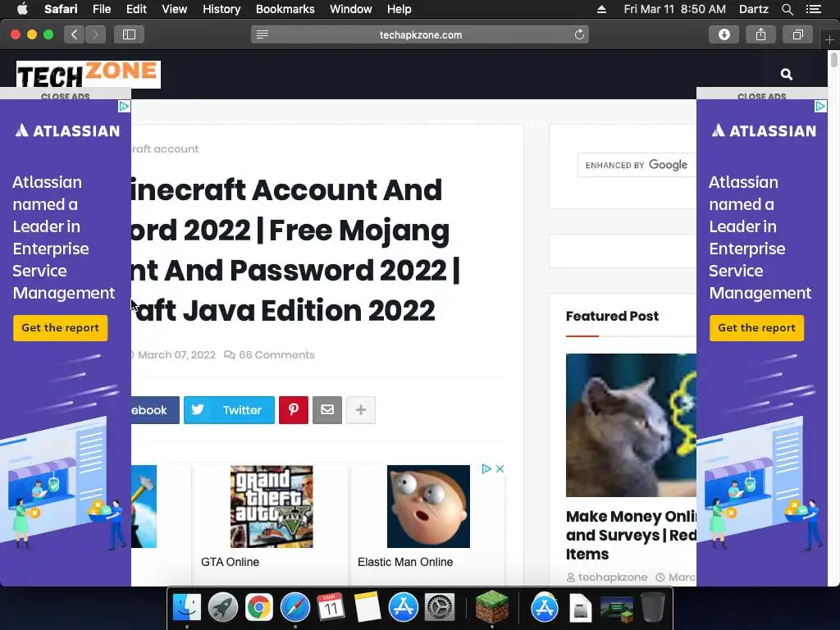Open the 66 Comments link
The width and height of the screenshot is (840, 630).
click(269, 354)
